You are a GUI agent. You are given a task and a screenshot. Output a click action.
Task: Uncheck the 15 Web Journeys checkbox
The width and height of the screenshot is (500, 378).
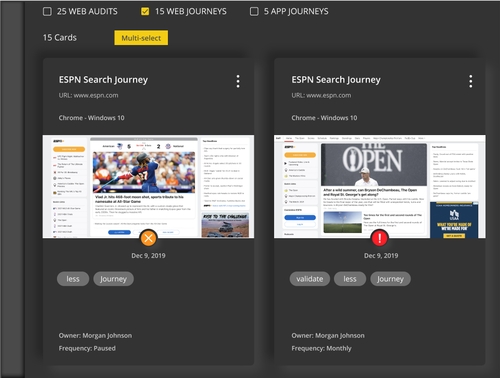click(x=145, y=12)
